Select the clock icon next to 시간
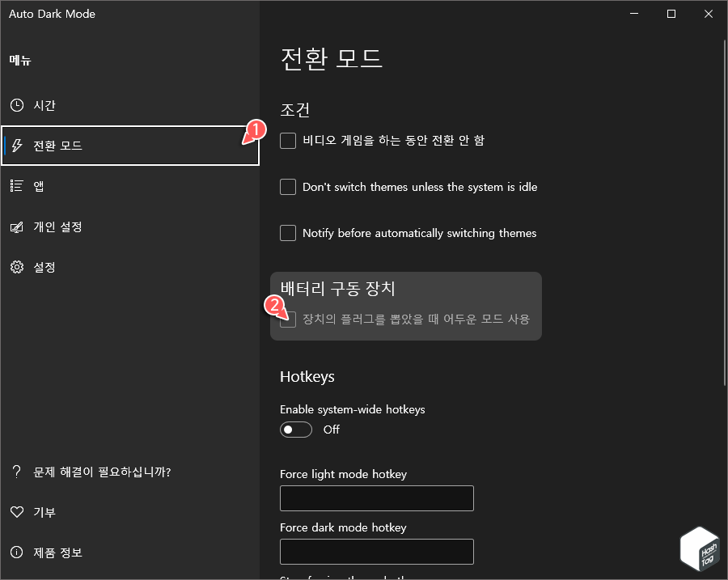 [x=17, y=105]
